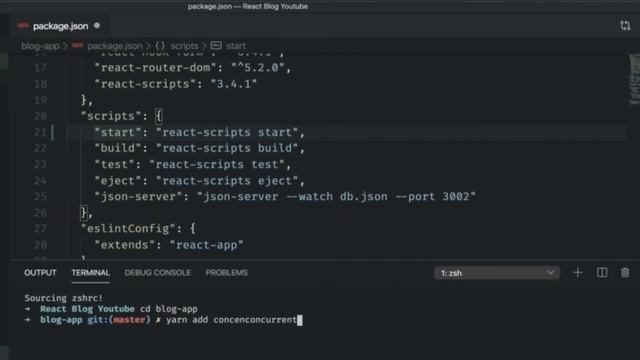Switch to the TERMINAL panel tab
This screenshot has width=640, height=360.
[91, 273]
